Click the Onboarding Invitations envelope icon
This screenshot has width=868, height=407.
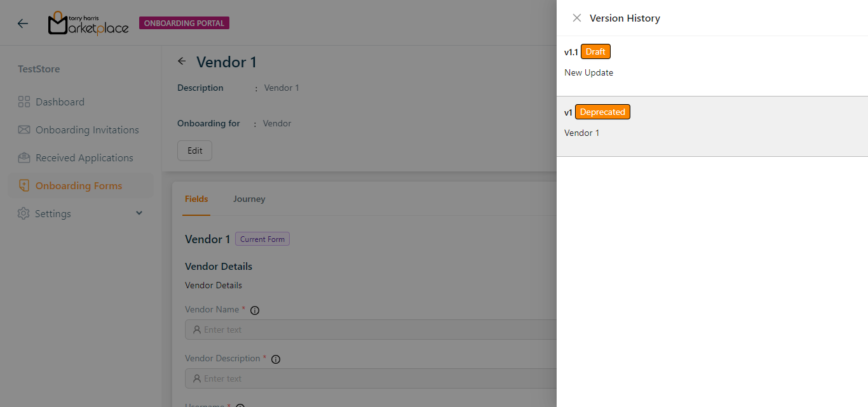24,130
